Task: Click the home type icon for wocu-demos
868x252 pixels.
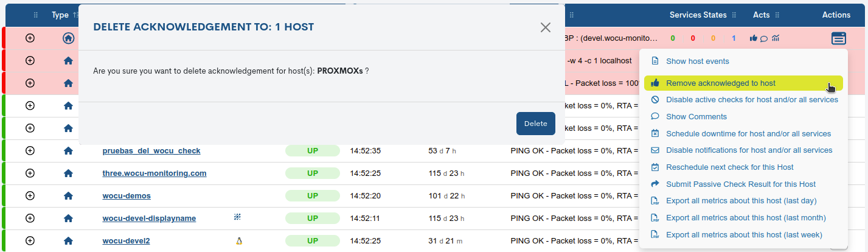Action: [x=68, y=196]
